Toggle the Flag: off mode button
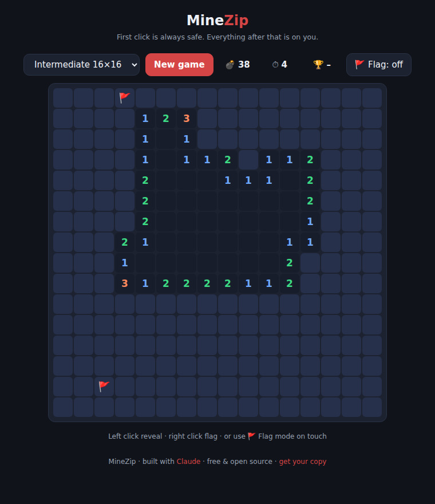 tap(379, 65)
